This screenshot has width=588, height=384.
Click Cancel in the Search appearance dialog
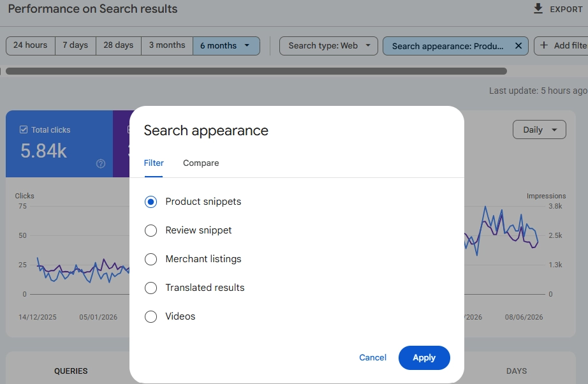(372, 358)
